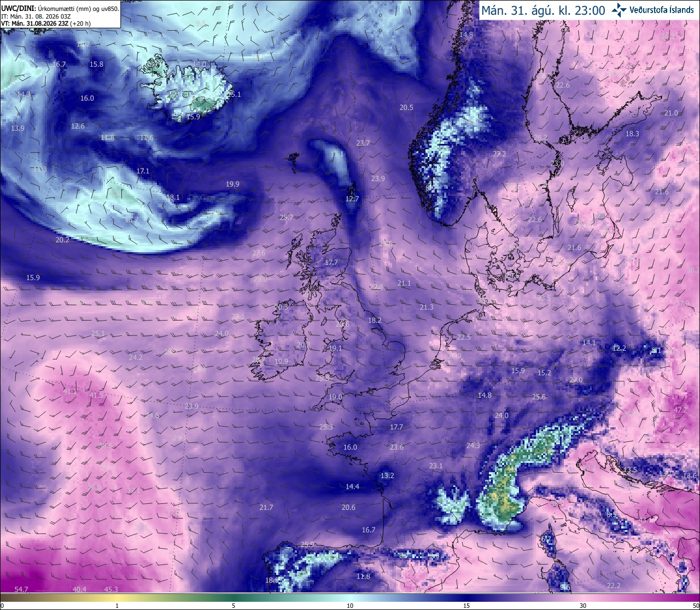
Task: Click the 12.7 value near the Shetland Islands
Action: click(352, 199)
